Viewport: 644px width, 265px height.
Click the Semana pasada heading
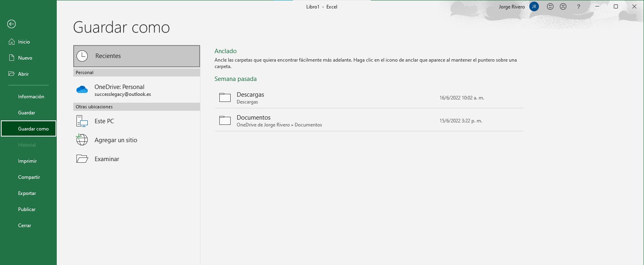tap(235, 79)
